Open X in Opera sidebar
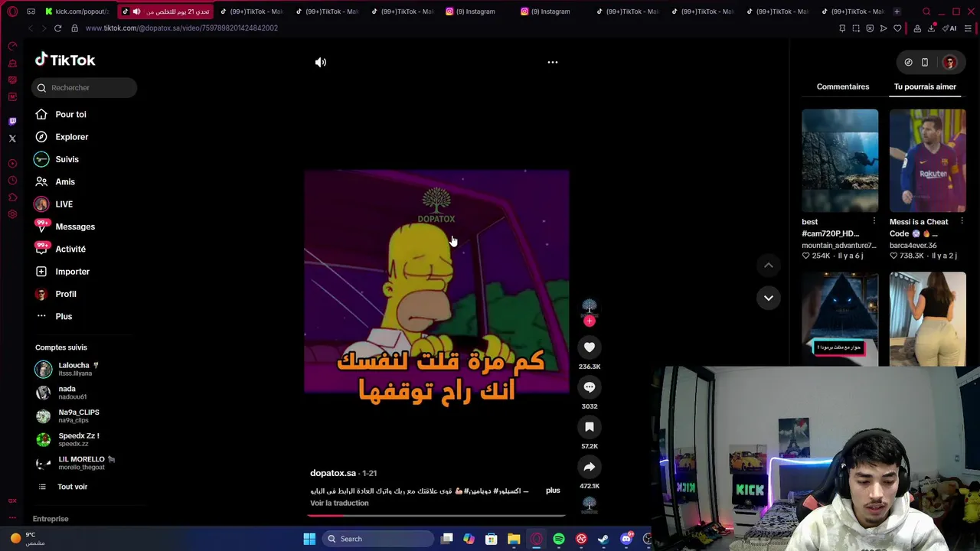This screenshot has height=551, width=980. click(x=12, y=139)
